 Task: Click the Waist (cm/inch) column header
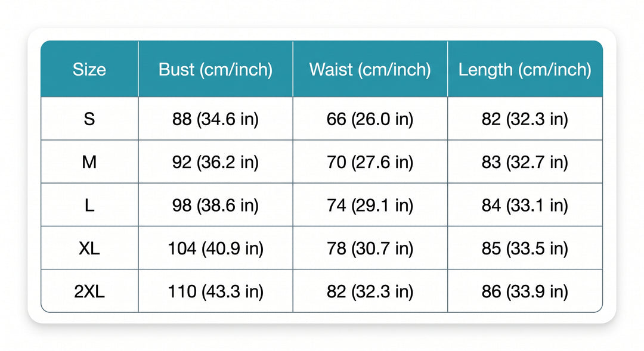point(370,69)
